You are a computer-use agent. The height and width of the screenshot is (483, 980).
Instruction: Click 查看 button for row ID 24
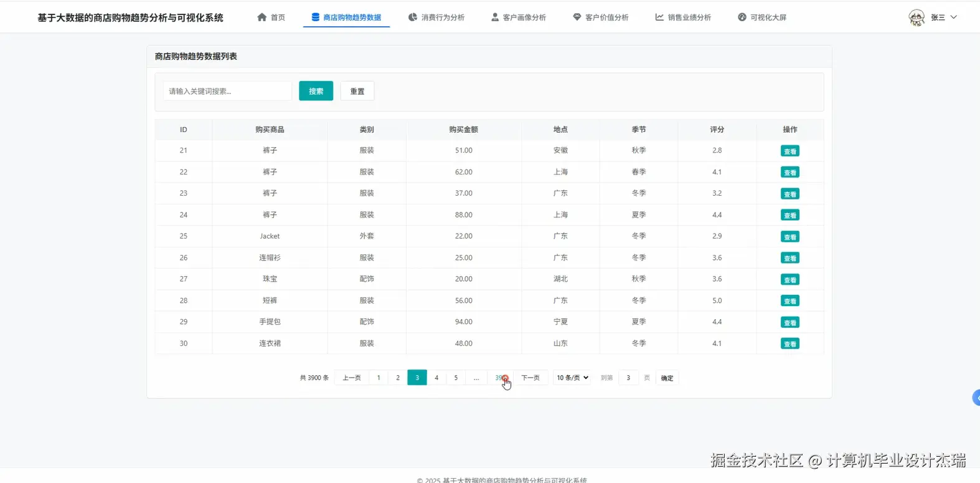[790, 216]
